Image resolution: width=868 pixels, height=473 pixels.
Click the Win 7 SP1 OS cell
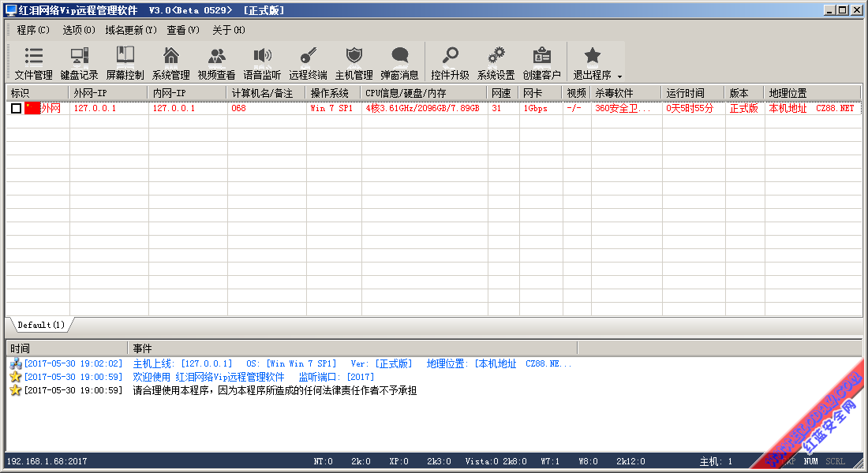[x=331, y=108]
